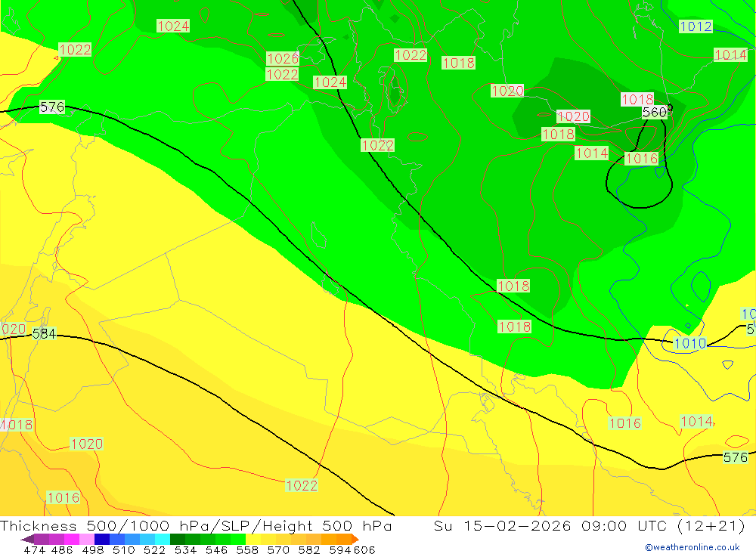Click the 560 height contour label
756x554 pixels.
[655, 113]
